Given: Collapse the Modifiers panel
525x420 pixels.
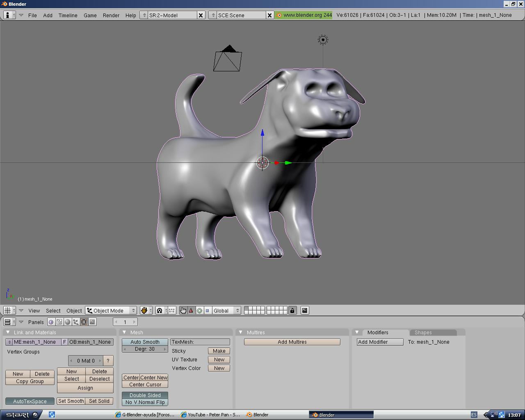Looking at the screenshot, I should (357, 332).
